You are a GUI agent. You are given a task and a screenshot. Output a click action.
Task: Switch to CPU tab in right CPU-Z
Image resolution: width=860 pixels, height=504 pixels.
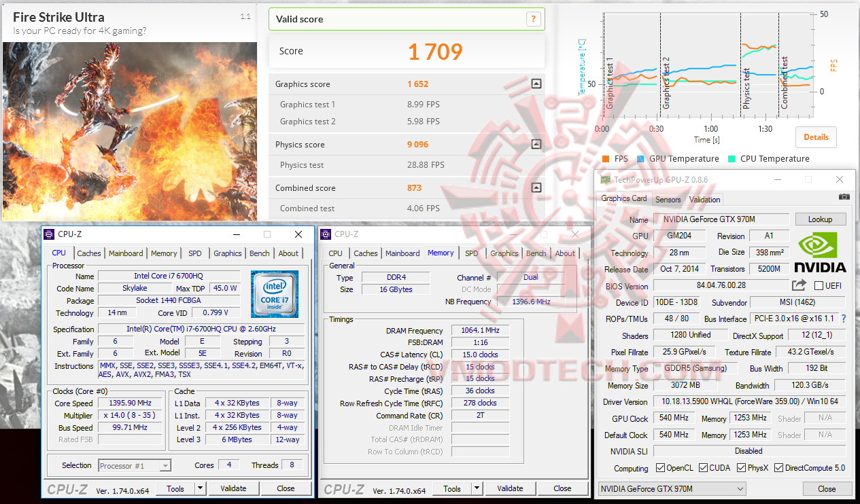(x=336, y=253)
